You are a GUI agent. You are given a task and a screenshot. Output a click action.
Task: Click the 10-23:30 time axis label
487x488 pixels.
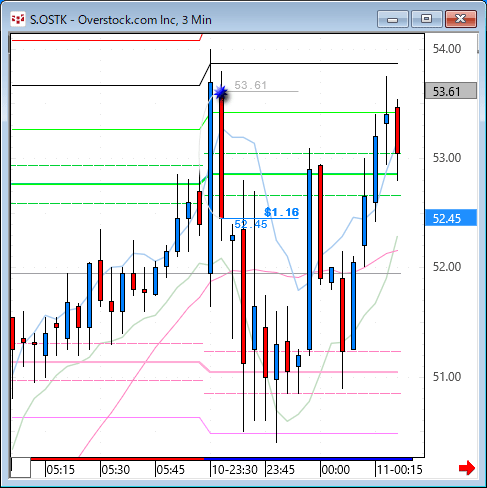(x=235, y=469)
